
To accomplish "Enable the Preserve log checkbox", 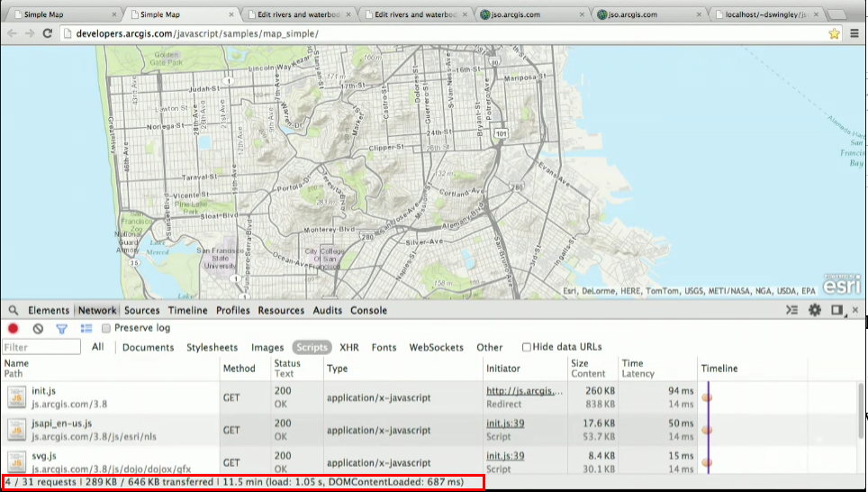I will coord(106,328).
